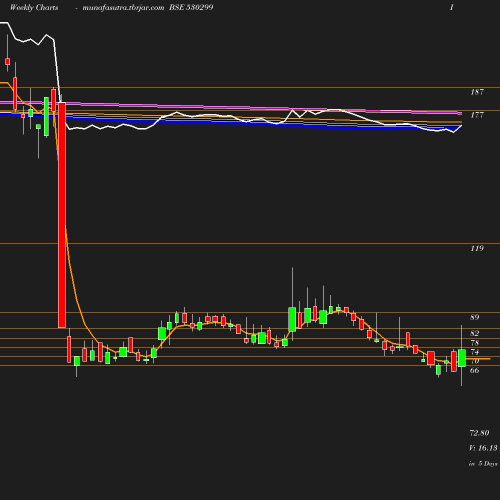
Task: Click the munafasutra.tbrjar.com site label
Action: click(x=123, y=7)
